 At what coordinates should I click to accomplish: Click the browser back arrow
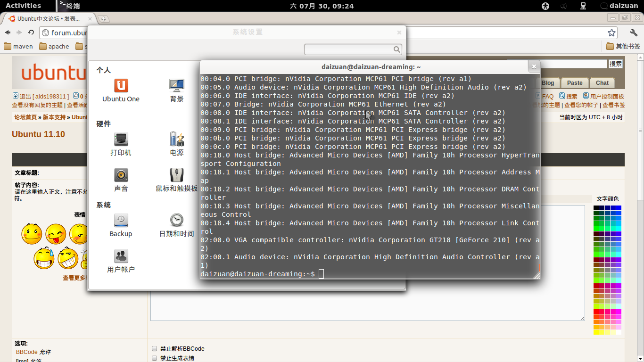click(8, 33)
